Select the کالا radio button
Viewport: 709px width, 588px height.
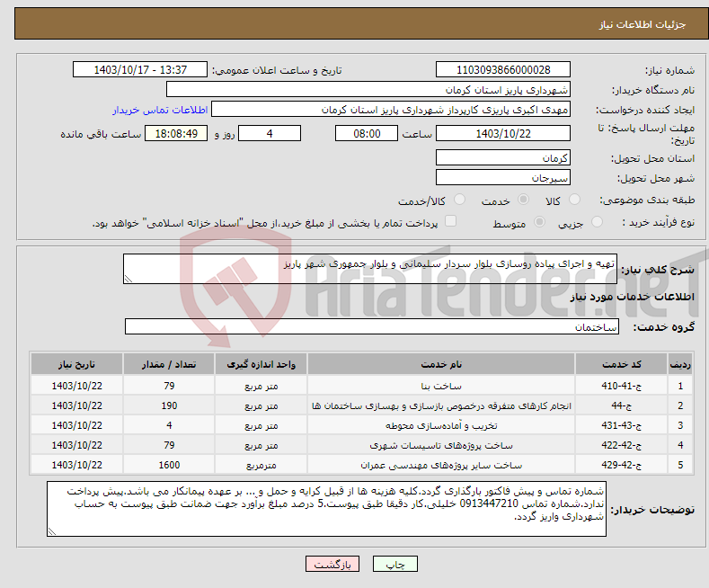pyautogui.click(x=574, y=200)
